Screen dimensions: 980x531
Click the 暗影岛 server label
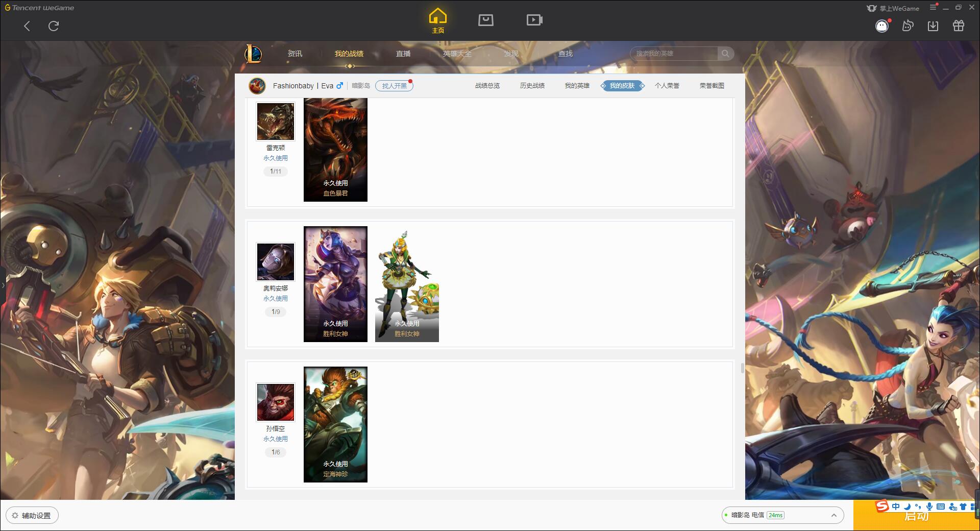click(x=361, y=86)
